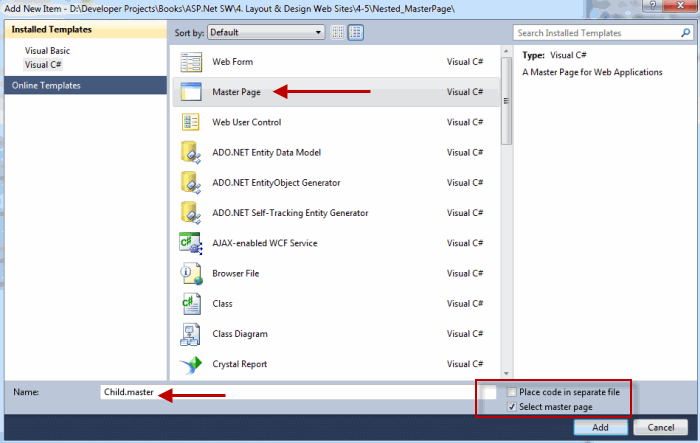Click Visual C# type in Browser File row
Viewport: 700px width, 443px height.
(x=465, y=273)
